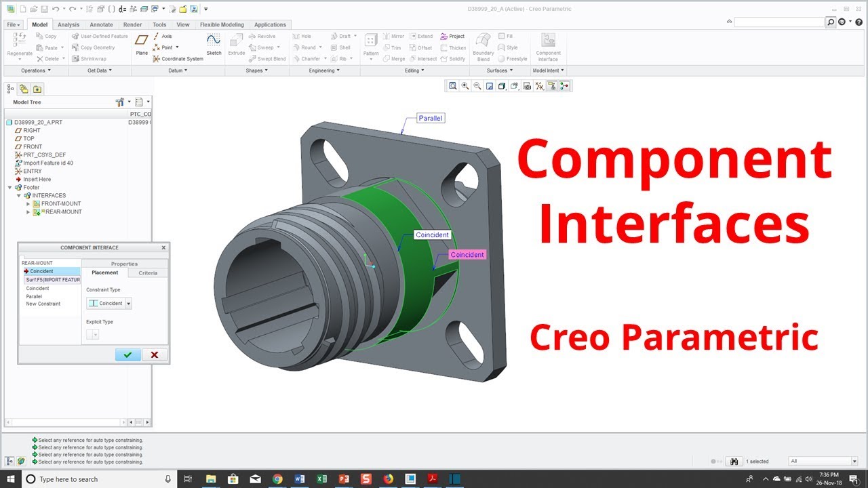Open the Display Style graphics icon

pyautogui.click(x=502, y=86)
